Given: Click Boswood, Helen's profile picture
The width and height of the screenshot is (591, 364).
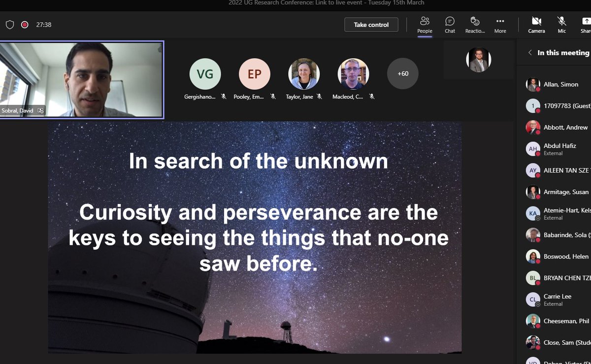Looking at the screenshot, I should click(x=533, y=257).
